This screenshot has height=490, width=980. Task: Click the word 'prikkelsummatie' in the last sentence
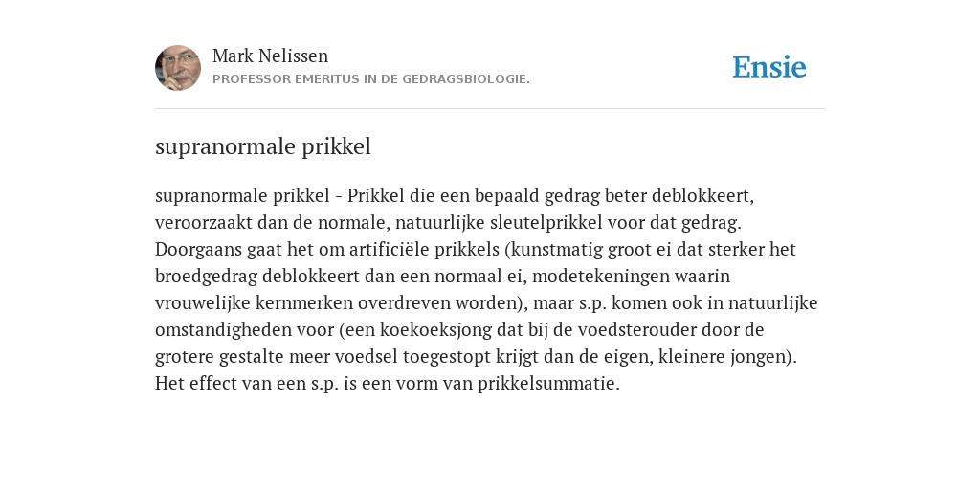[x=548, y=383]
